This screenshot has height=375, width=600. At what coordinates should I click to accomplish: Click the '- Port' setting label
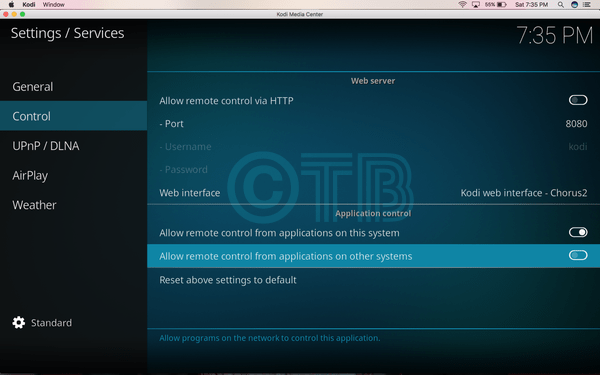[x=171, y=124]
